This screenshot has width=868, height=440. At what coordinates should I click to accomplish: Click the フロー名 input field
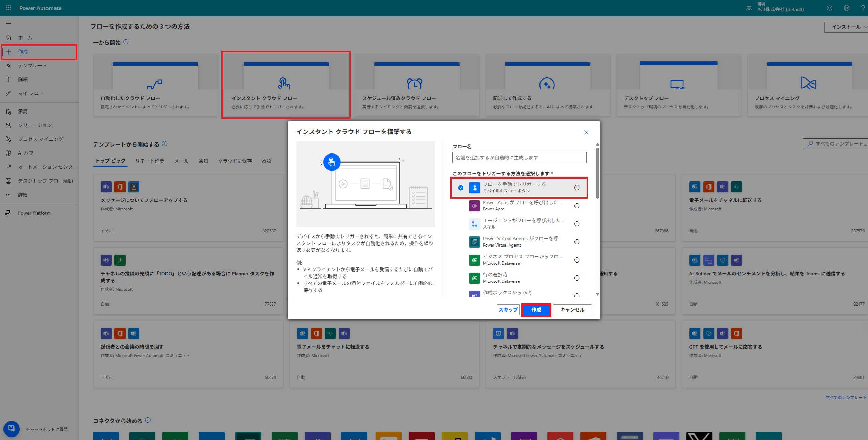(519, 157)
